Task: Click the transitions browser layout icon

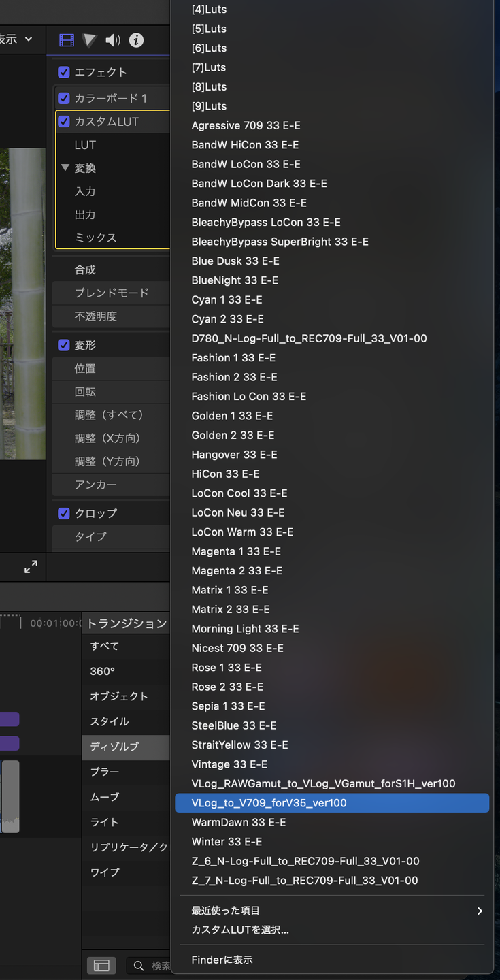Action: point(101,966)
